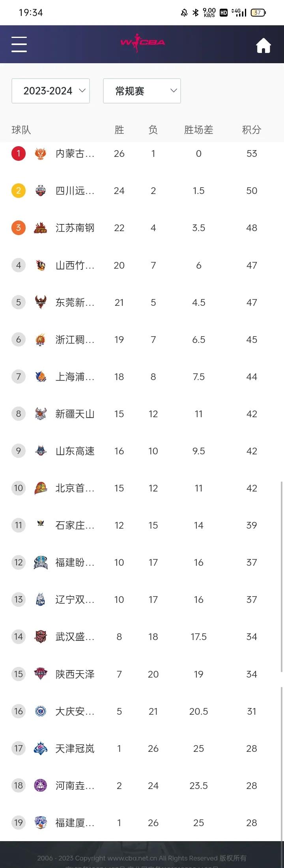This screenshot has width=284, height=868.
Task: Tap the 天津冠岚 team logo icon
Action: click(x=40, y=748)
